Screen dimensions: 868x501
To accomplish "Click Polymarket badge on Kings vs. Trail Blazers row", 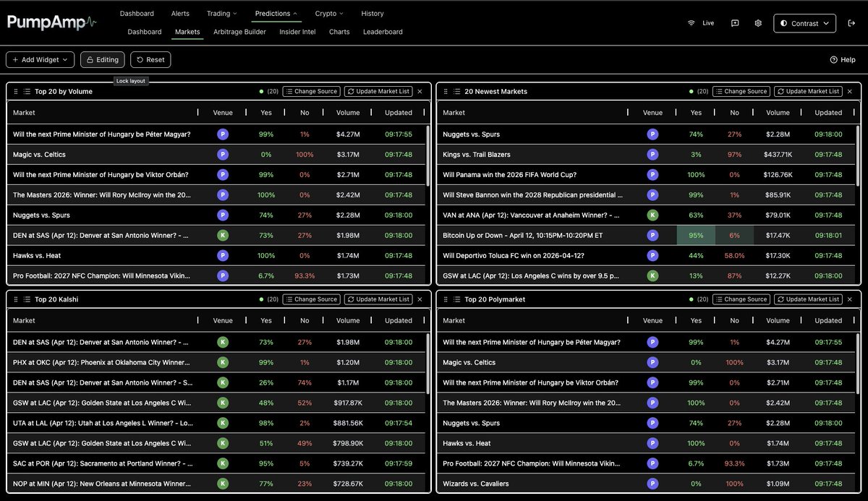I will point(652,154).
